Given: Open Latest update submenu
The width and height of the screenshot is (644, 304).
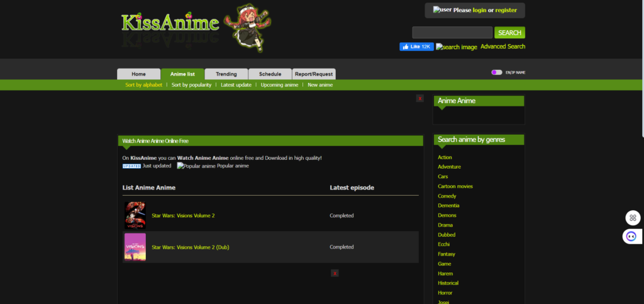Looking at the screenshot, I should tap(236, 85).
